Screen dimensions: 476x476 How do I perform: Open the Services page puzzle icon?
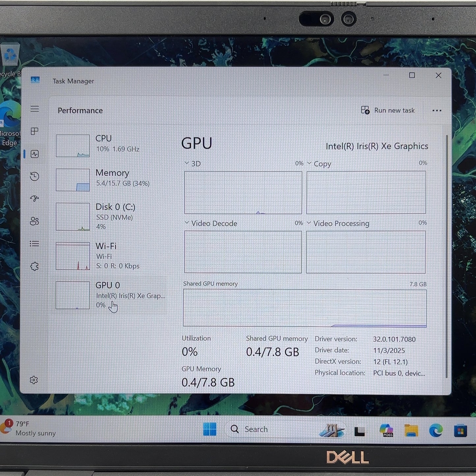[35, 266]
